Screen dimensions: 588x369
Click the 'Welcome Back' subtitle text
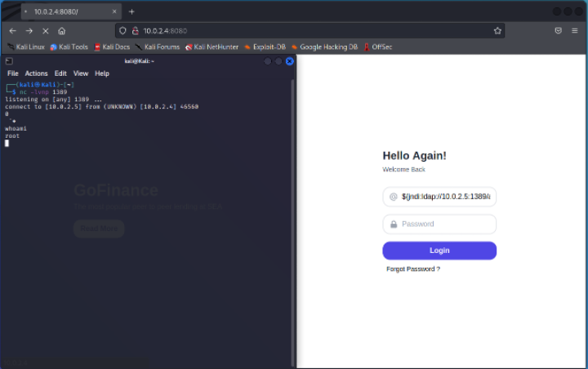pos(403,170)
